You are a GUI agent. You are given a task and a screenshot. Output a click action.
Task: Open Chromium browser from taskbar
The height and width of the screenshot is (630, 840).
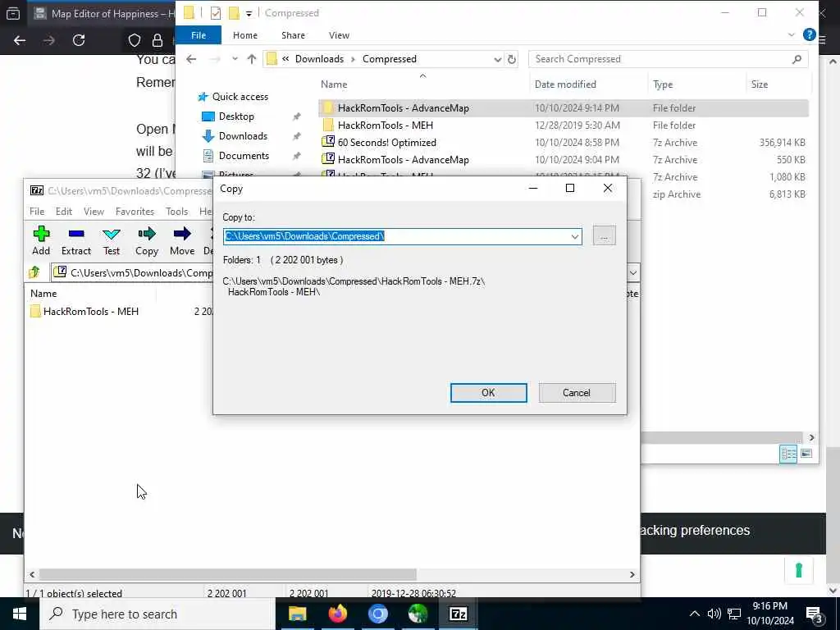(377, 614)
